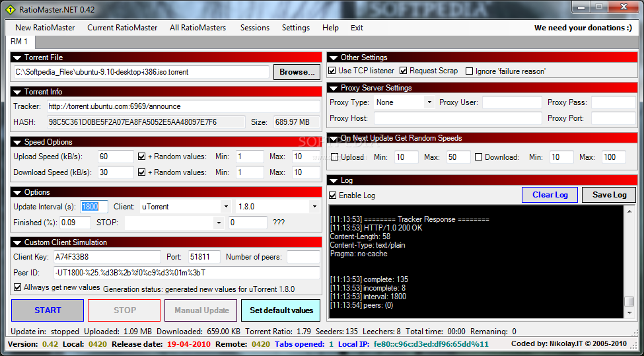Click the Port field showing 51811

pos(204,257)
